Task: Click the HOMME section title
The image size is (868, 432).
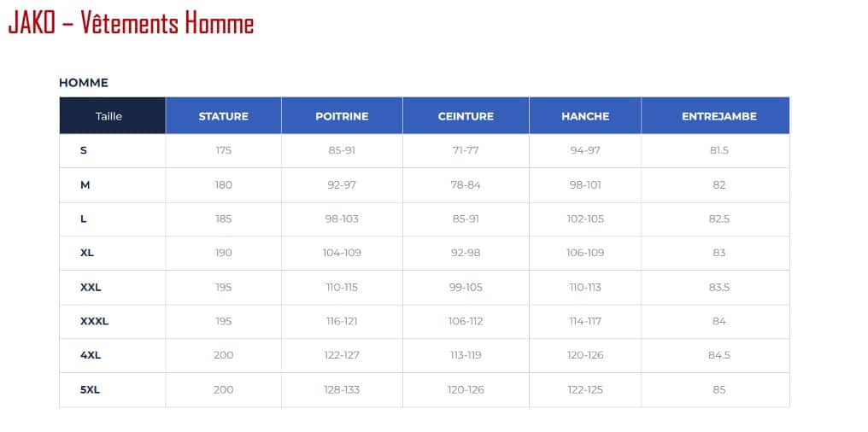Action: tap(84, 83)
